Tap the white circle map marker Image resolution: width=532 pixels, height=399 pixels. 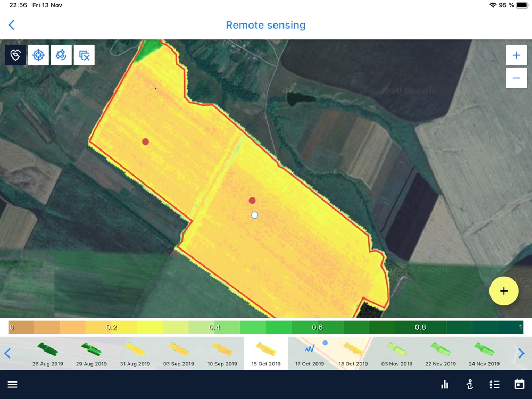[x=254, y=215]
